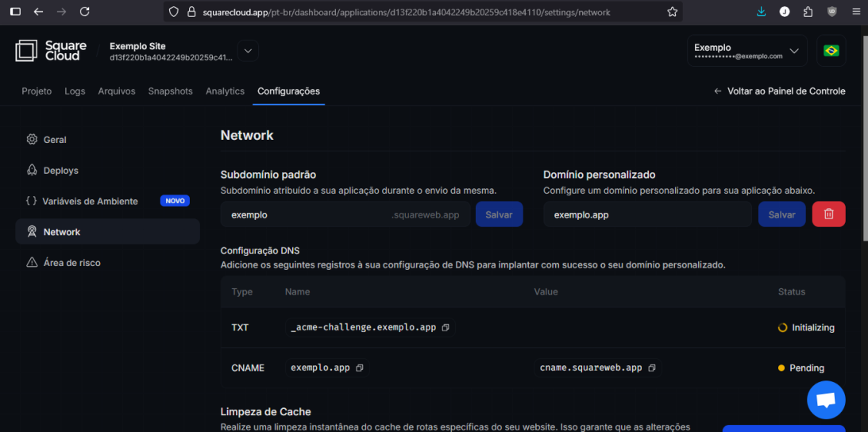868x432 pixels.
Task: Copy the exemplo.app CNAME name
Action: (359, 368)
